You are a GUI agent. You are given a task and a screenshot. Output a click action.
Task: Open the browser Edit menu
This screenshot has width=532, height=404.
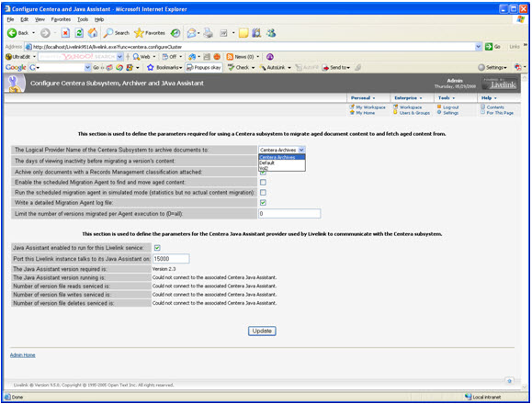pyautogui.click(x=25, y=19)
